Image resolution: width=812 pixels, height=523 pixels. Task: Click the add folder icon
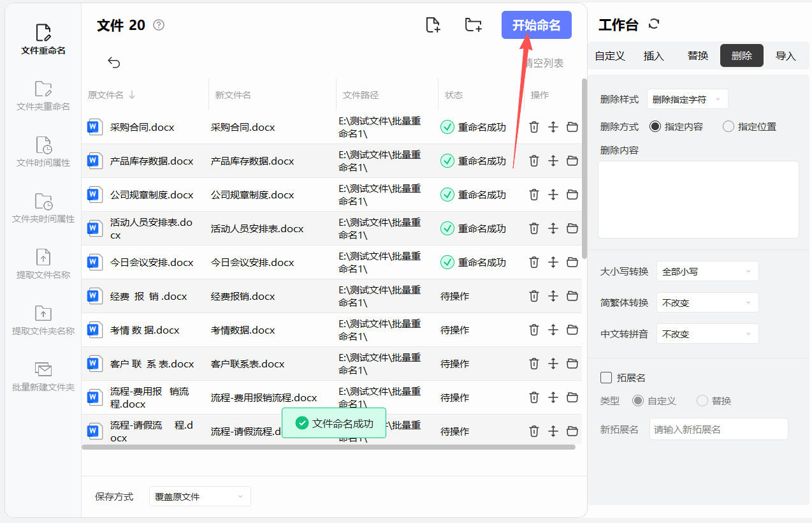[x=473, y=26]
